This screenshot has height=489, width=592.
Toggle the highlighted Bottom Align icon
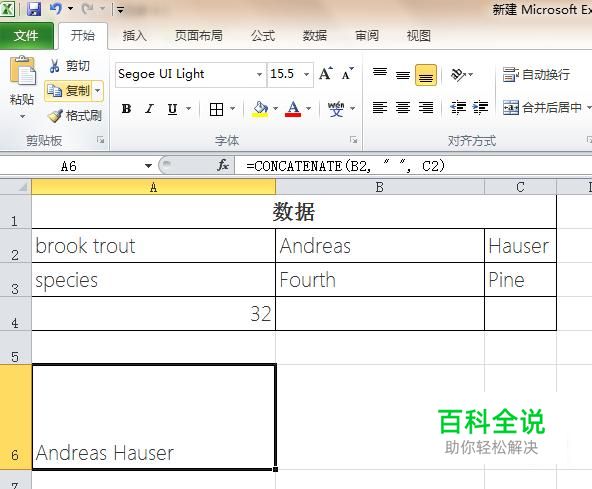[x=426, y=75]
